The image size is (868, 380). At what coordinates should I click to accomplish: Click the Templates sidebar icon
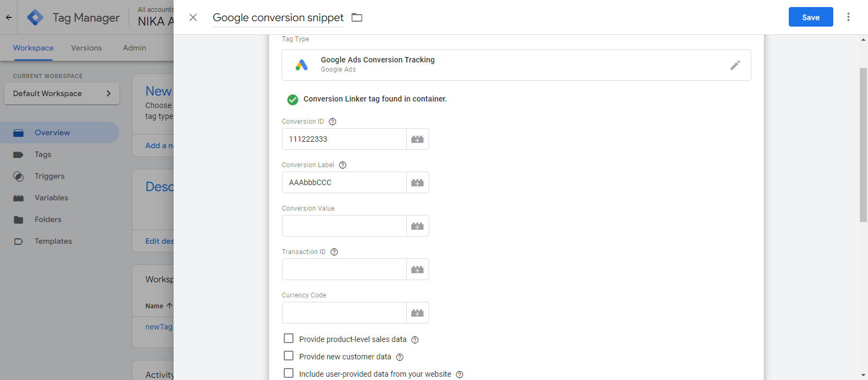click(18, 242)
